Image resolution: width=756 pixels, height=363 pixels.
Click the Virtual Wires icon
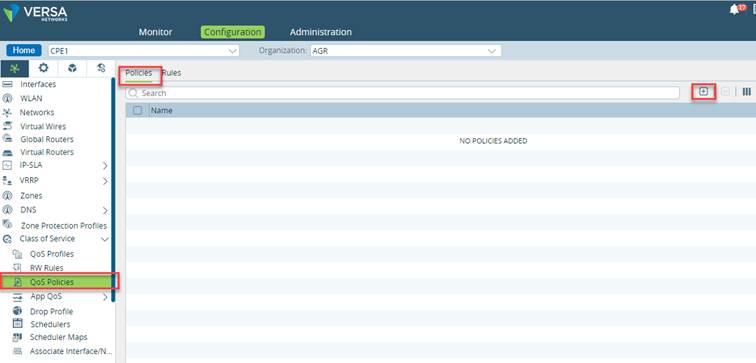pyautogui.click(x=7, y=126)
